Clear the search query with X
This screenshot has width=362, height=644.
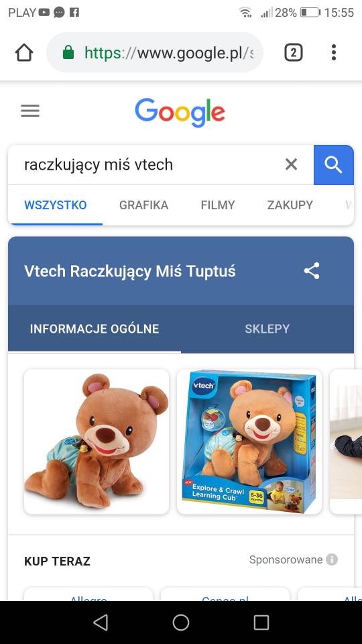click(291, 165)
